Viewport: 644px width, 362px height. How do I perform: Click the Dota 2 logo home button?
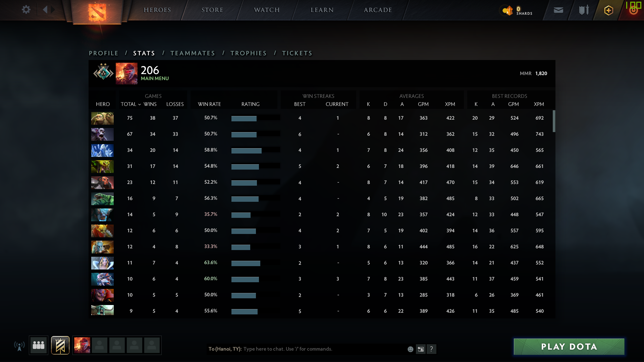[97, 12]
